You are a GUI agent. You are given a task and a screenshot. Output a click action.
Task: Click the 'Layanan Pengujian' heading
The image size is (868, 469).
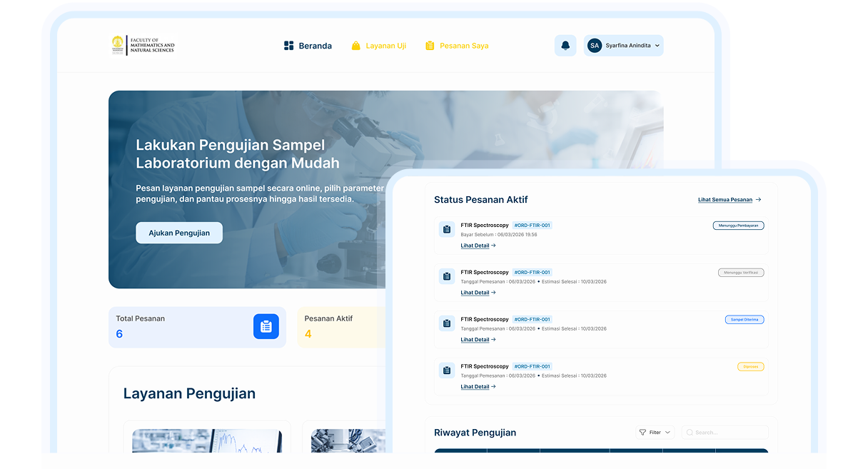coord(189,393)
